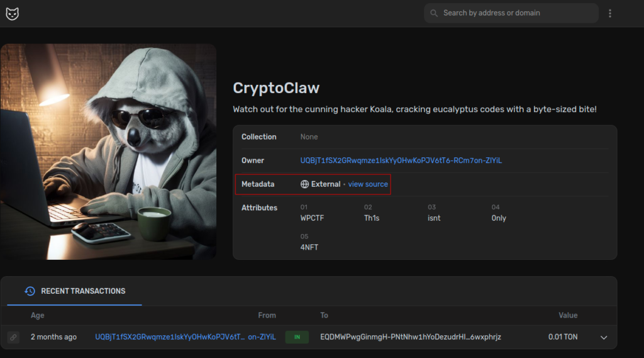The height and width of the screenshot is (358, 644).
Task: Click the green IN direction badge
Action: coord(297,337)
